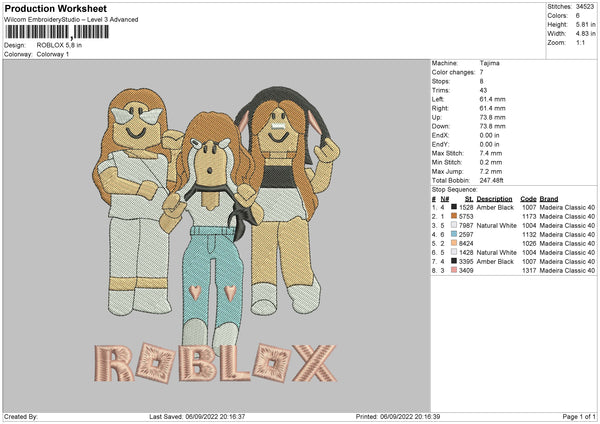Image resolution: width=600 pixels, height=424 pixels.
Task: Select the black swatch beside 3395
Action: 454,261
